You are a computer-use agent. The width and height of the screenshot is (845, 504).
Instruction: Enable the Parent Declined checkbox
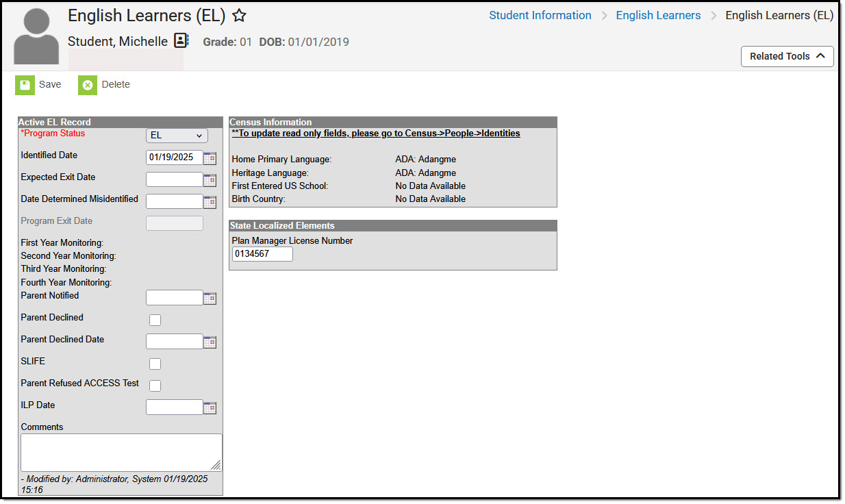point(155,320)
